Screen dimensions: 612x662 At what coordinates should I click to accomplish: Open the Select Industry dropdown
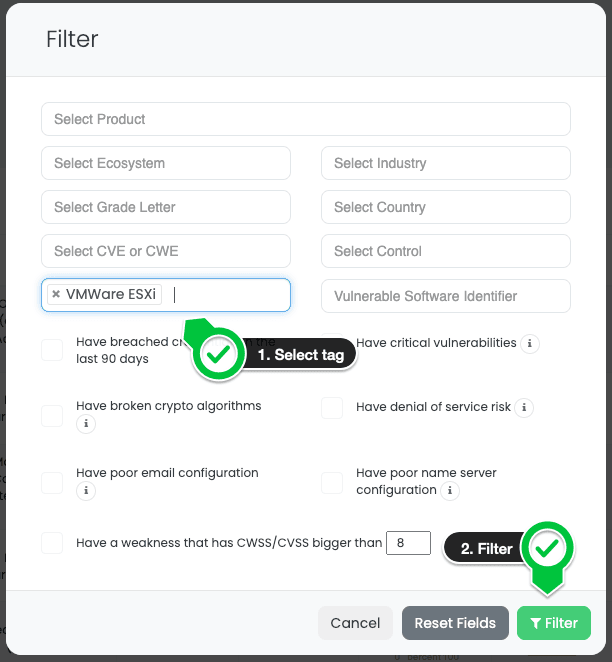[446, 163]
